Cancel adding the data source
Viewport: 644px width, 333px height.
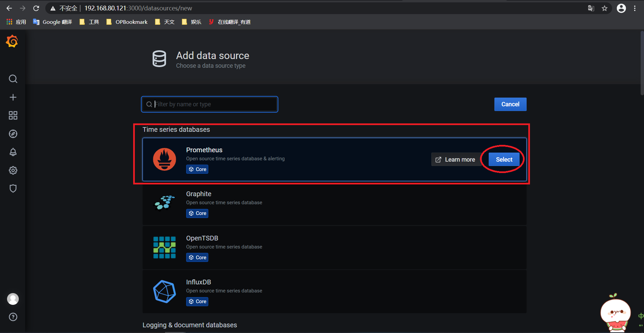(510, 104)
